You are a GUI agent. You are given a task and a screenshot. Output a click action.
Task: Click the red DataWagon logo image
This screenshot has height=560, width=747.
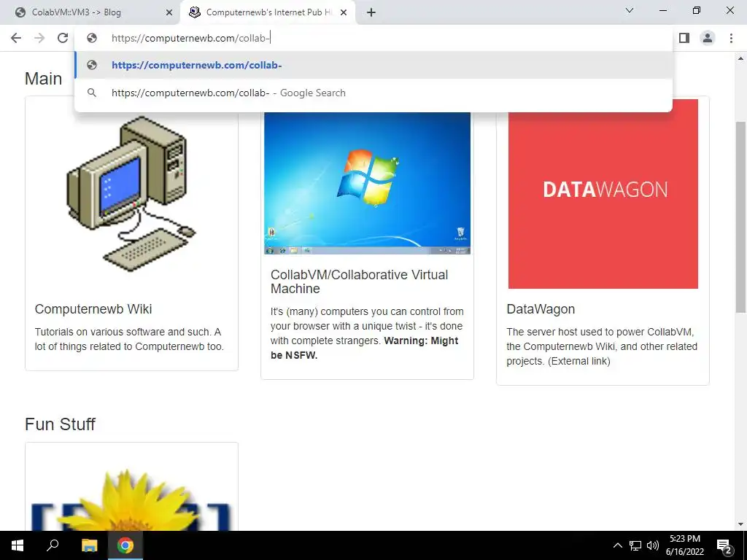pyautogui.click(x=603, y=193)
